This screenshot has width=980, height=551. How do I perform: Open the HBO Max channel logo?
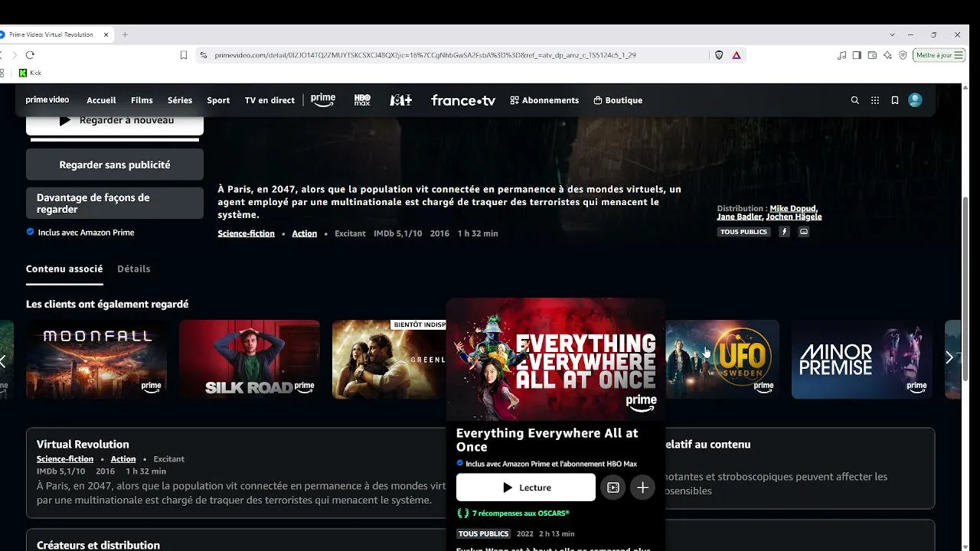coord(362,100)
